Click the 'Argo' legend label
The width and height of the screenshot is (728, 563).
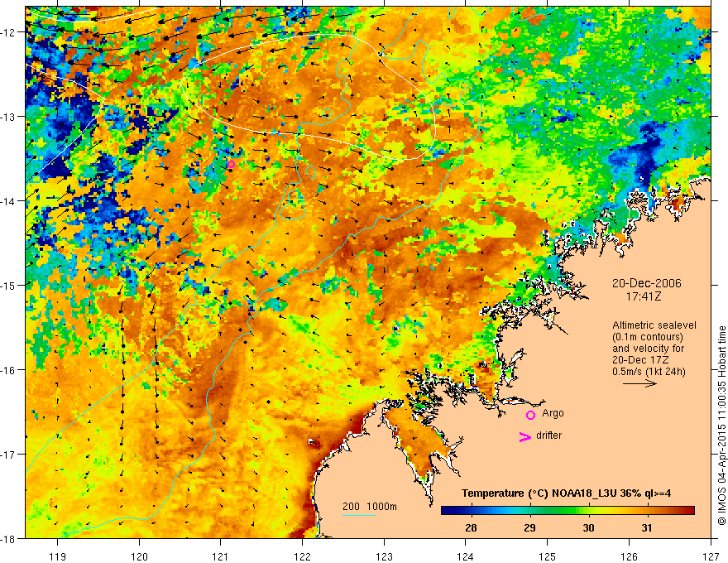point(553,413)
